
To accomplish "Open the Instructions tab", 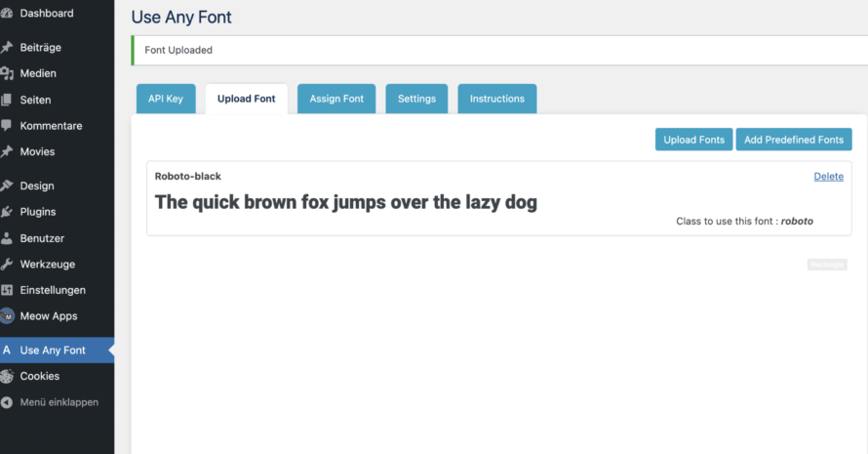I will 496,99.
